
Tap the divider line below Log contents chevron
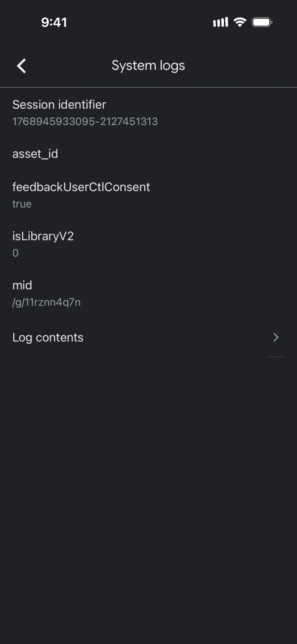276,357
